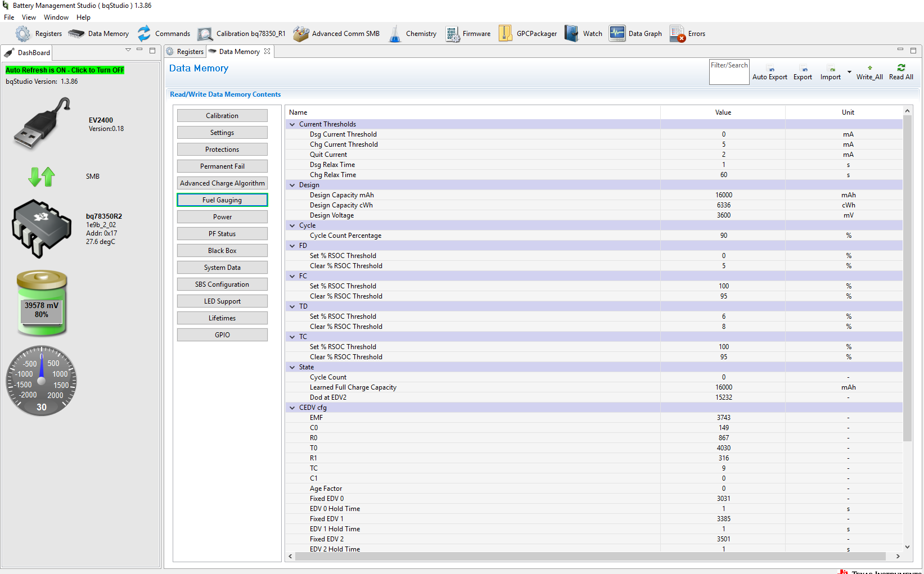Image resolution: width=924 pixels, height=574 pixels.
Task: Click the Fuel Gauging button
Action: [222, 200]
